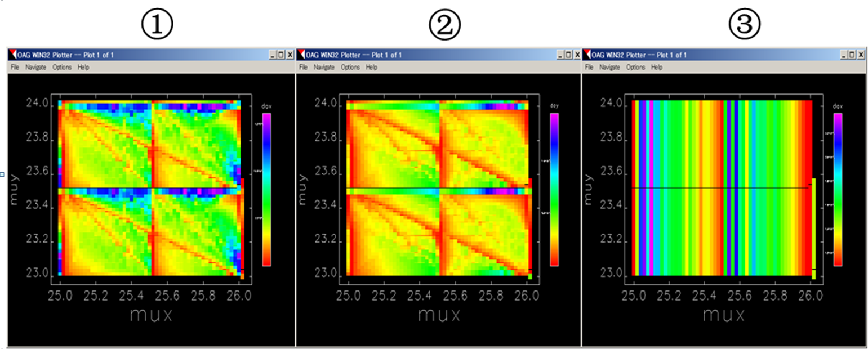Click the OAG title bar icon of right window
The width and height of the screenshot is (868, 349).
coord(587,55)
